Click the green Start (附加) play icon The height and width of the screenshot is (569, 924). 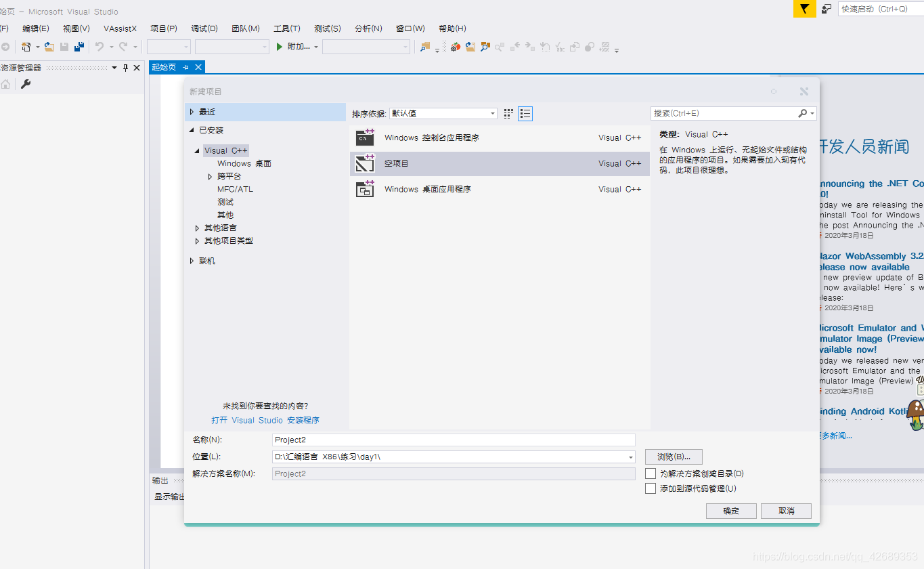(x=280, y=47)
